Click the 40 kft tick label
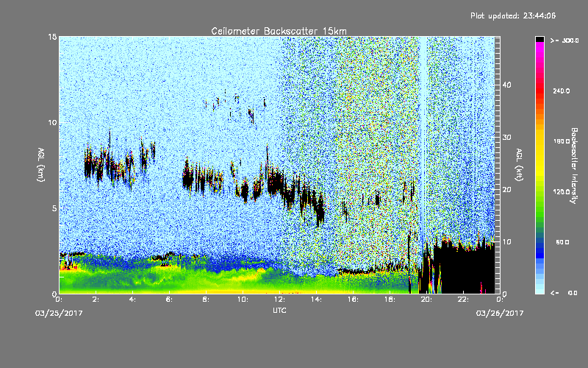The image size is (588, 368). (x=506, y=85)
